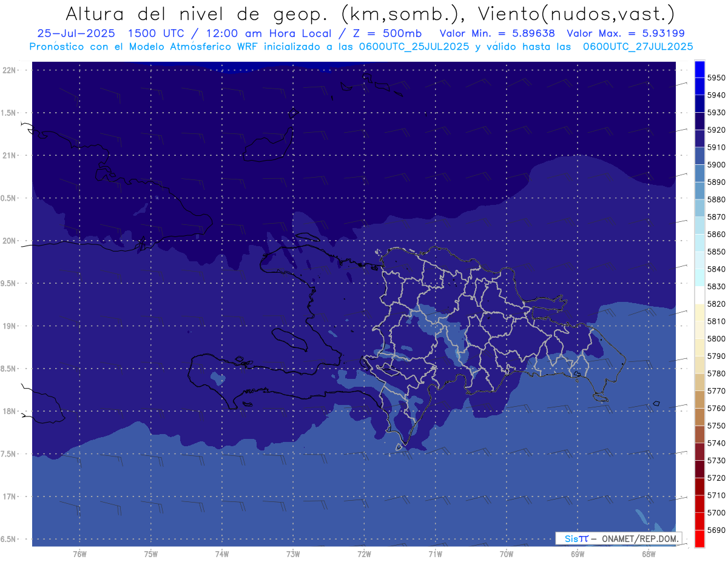Viewport: 728px width, 562px height.
Task: Click the '5900' color bar label
Action: 716,164
